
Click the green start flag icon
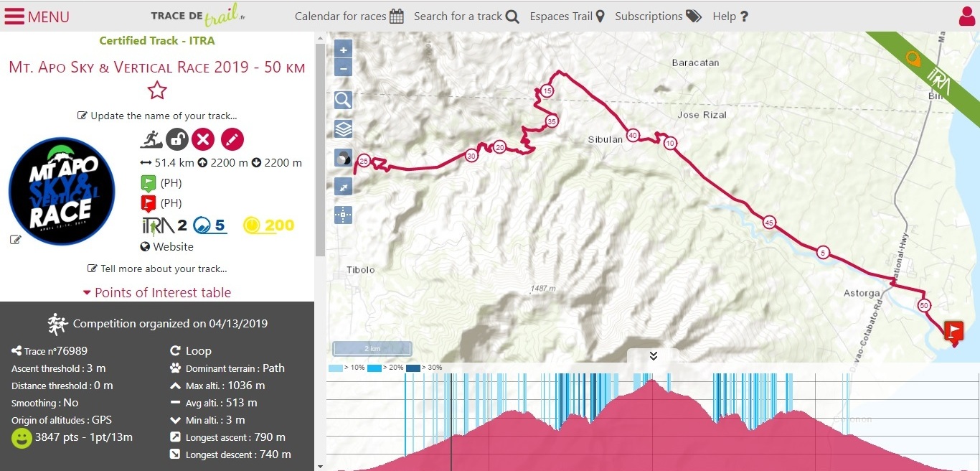point(148,182)
